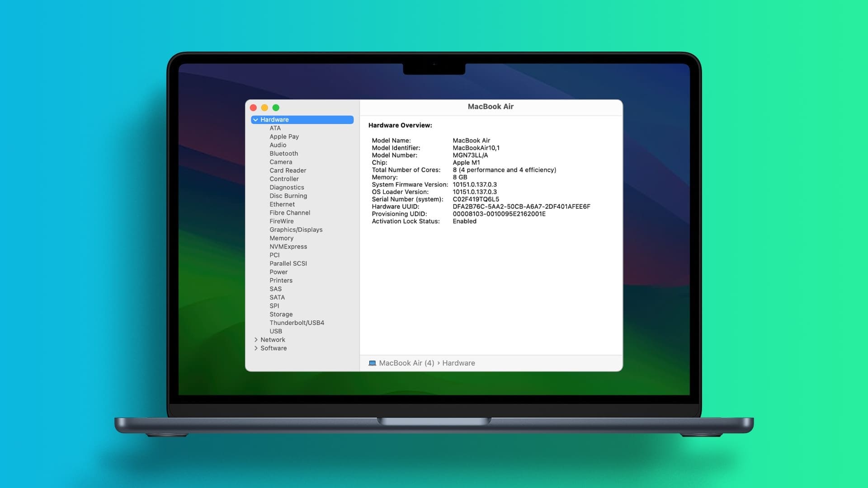Collapse the Hardware section chevron
868x488 pixels.
[x=256, y=120]
